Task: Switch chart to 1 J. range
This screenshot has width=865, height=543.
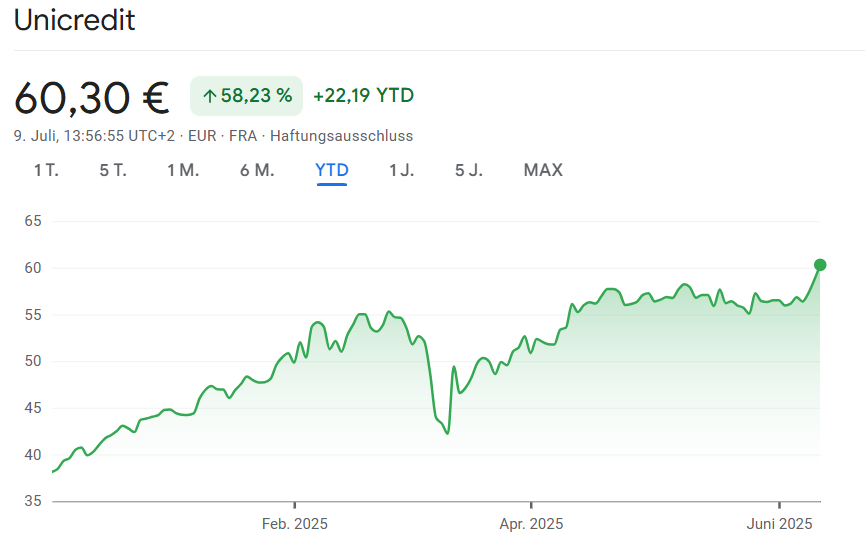Action: [x=402, y=170]
